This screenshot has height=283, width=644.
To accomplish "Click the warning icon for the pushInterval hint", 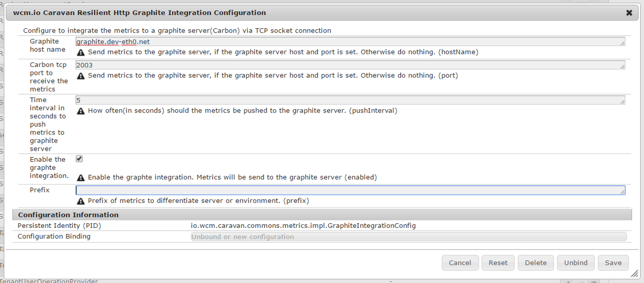I will [81, 111].
